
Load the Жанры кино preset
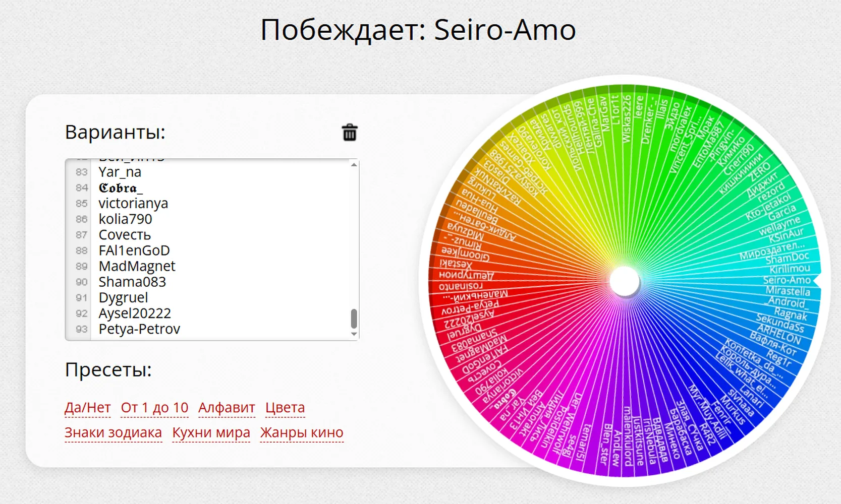302,432
